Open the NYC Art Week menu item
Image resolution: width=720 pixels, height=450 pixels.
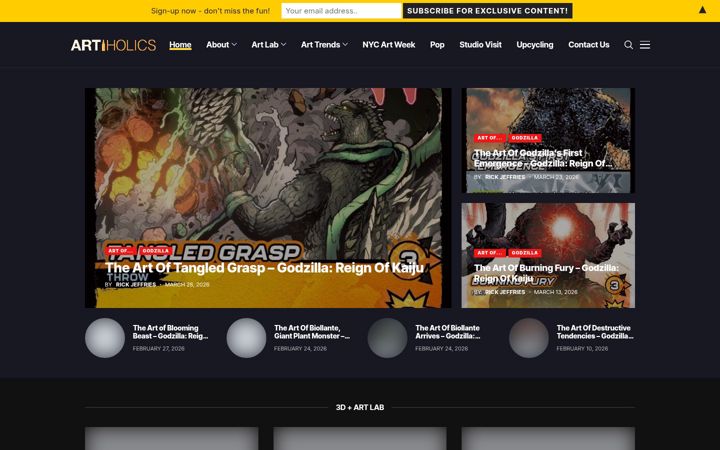point(388,45)
